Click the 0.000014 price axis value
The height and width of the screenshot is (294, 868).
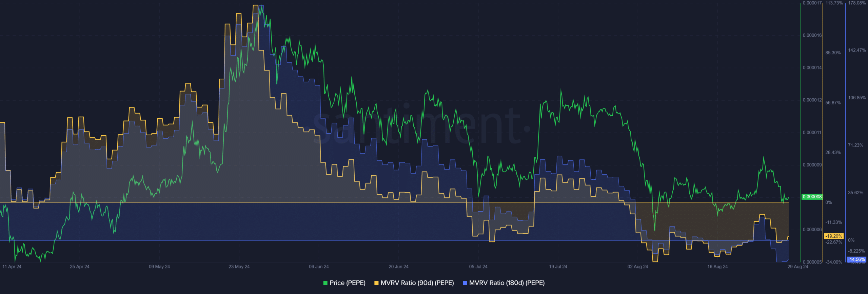tap(812, 67)
